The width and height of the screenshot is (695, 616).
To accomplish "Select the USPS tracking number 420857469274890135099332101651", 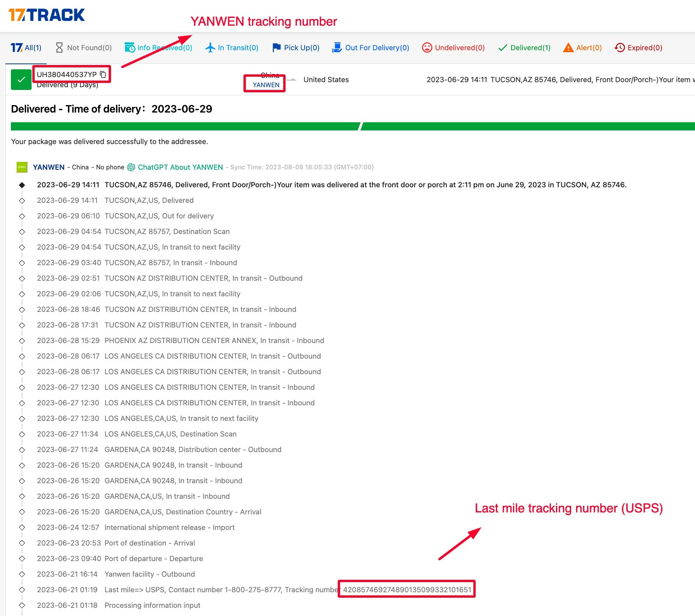I will (407, 590).
